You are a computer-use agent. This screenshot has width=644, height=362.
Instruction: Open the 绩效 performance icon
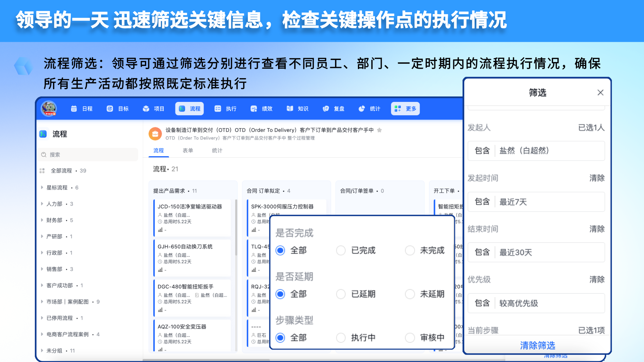tap(254, 109)
